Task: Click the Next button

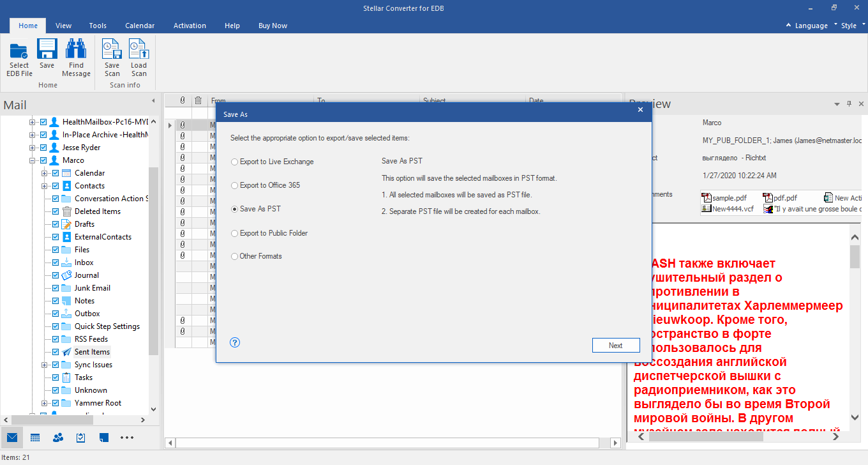Action: [x=615, y=346]
